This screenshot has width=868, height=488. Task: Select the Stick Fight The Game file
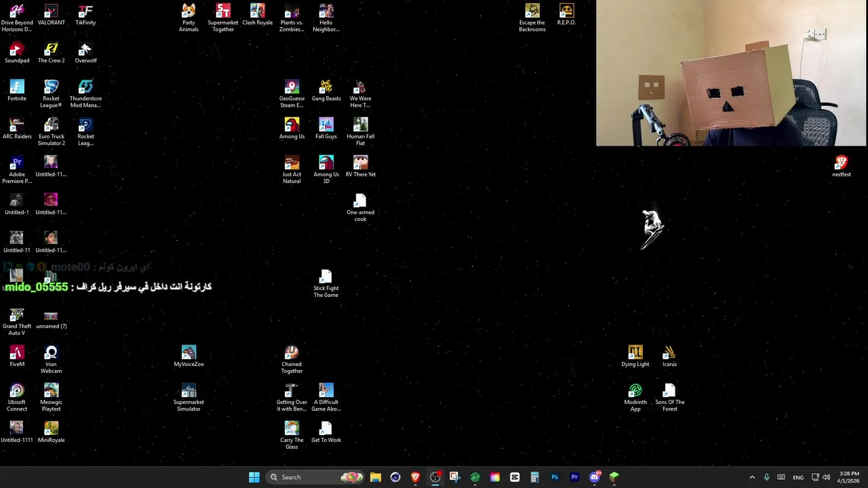pyautogui.click(x=326, y=283)
